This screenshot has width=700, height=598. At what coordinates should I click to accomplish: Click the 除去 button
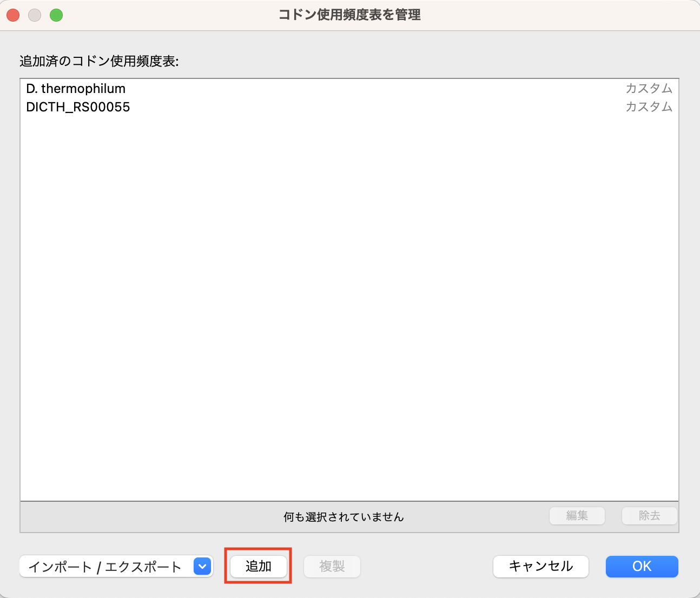coord(649,516)
